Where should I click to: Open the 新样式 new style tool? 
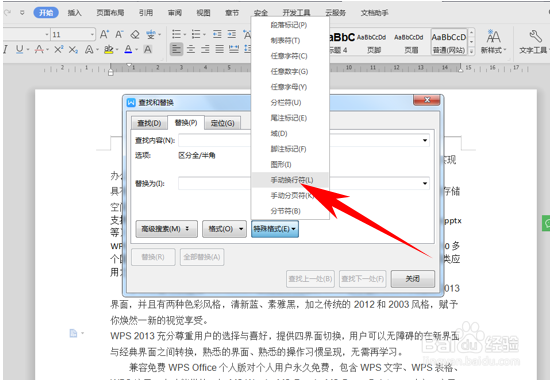[494, 42]
